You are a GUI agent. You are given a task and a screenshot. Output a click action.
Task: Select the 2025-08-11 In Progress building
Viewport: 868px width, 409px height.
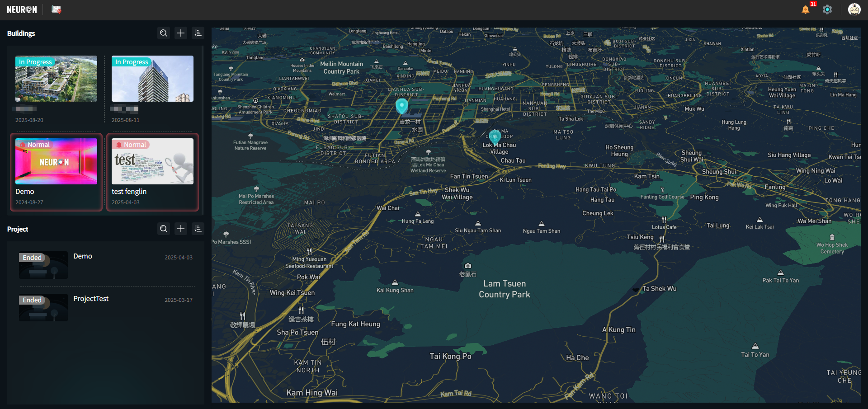click(152, 79)
